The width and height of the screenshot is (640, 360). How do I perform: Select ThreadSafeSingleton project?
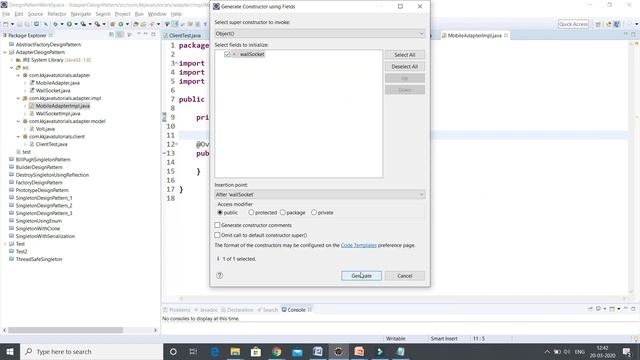coord(39,259)
